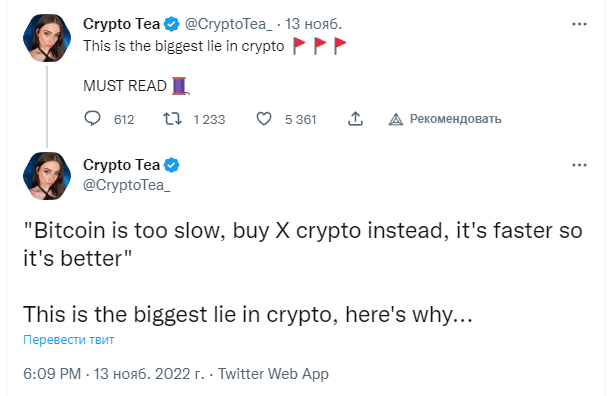Click the 612 replies count
This screenshot has width=608, height=396.
(124, 119)
